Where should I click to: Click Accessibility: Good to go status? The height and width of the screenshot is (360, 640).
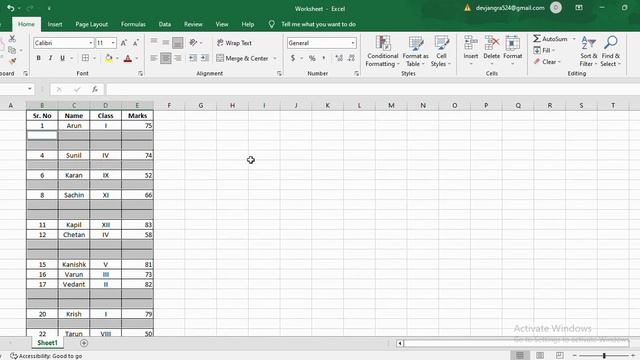(46, 356)
